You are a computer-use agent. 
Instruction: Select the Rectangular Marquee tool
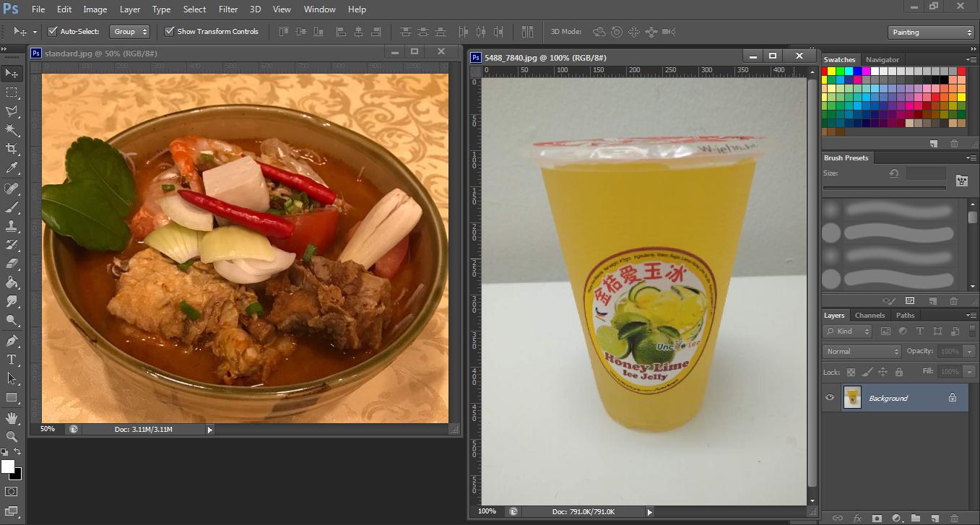point(12,92)
